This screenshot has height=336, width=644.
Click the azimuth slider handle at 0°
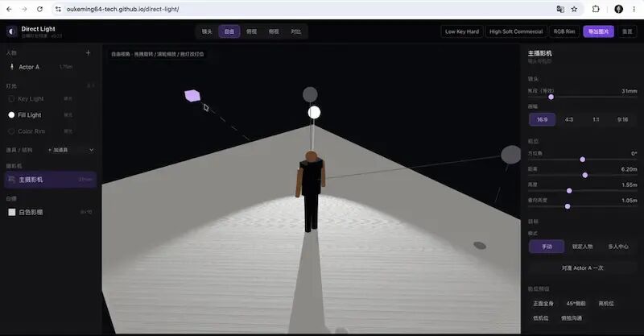[x=582, y=160]
